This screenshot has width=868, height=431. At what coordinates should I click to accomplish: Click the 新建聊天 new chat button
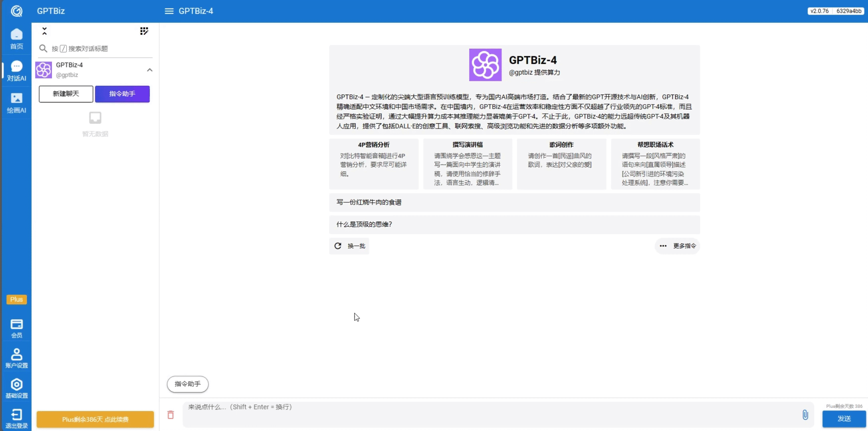(x=66, y=94)
